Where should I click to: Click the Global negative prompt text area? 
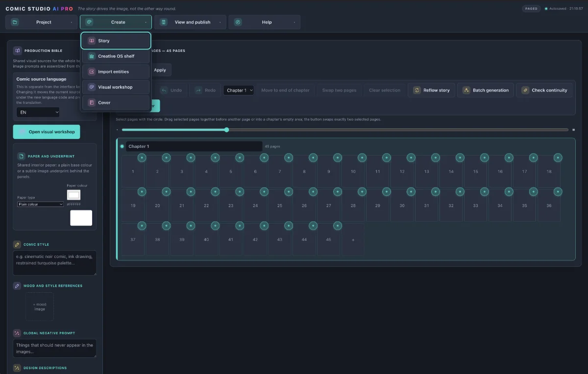click(55, 348)
